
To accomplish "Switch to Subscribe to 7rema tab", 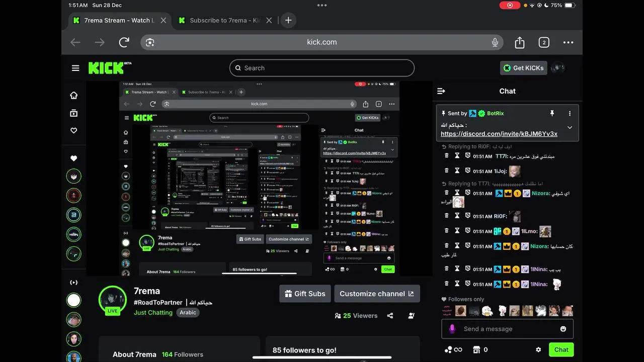I will [x=225, y=20].
